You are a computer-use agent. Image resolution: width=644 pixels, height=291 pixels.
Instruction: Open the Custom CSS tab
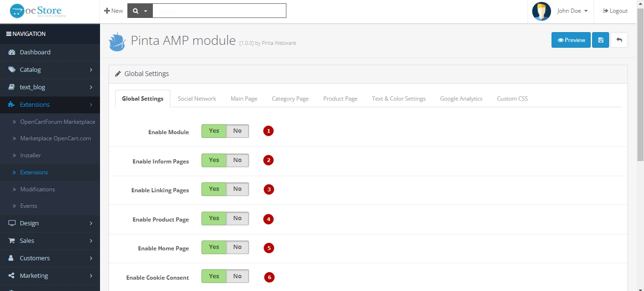(512, 99)
